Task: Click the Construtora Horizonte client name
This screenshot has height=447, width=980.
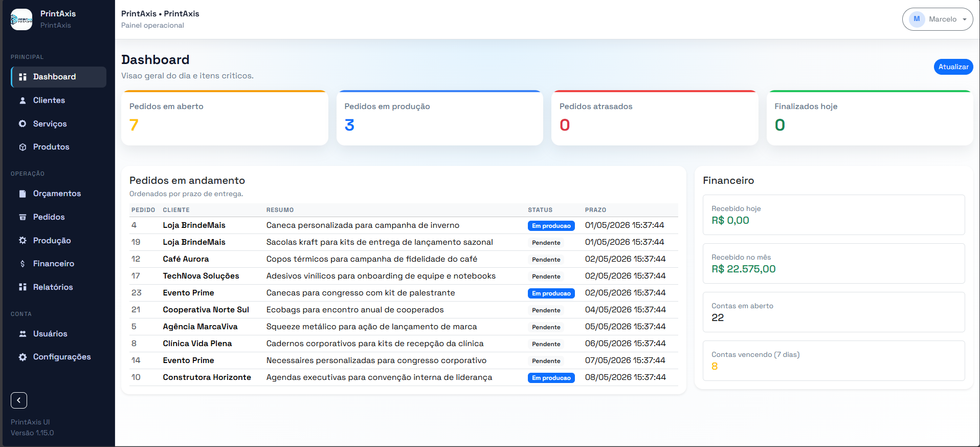Action: [207, 377]
